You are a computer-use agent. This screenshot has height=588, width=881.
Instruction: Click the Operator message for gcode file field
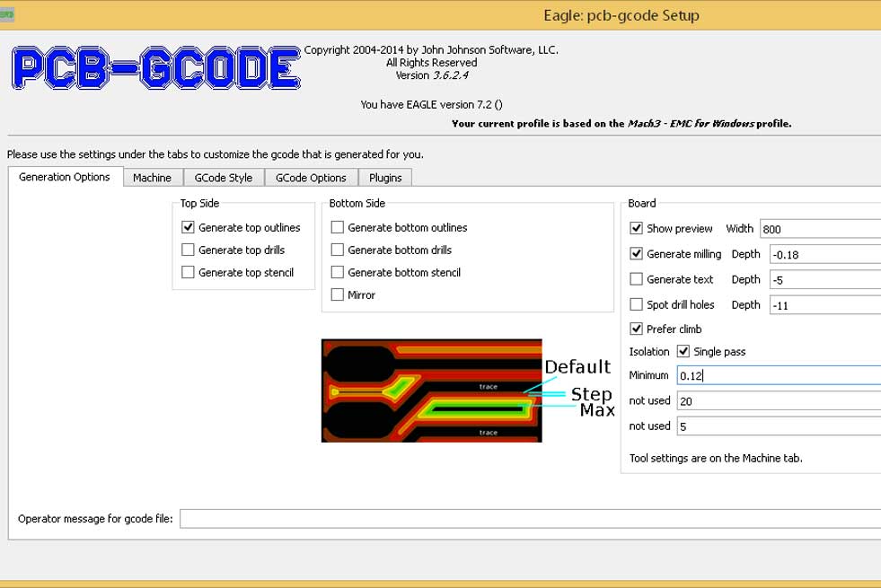click(531, 518)
